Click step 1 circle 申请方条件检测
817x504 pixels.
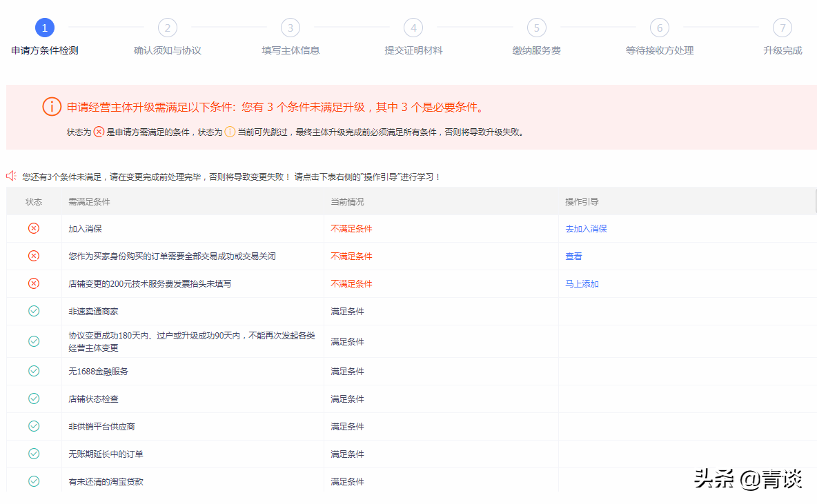click(x=44, y=28)
